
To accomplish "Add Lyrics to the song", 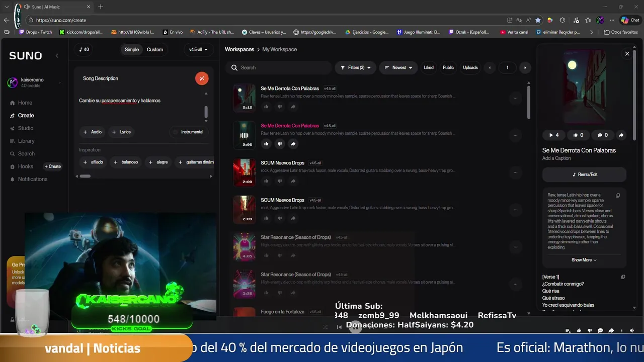I will tap(121, 132).
